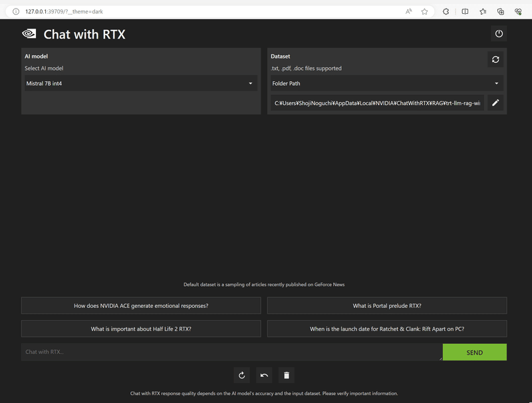
Task: Click the SEND button
Action: [474, 352]
